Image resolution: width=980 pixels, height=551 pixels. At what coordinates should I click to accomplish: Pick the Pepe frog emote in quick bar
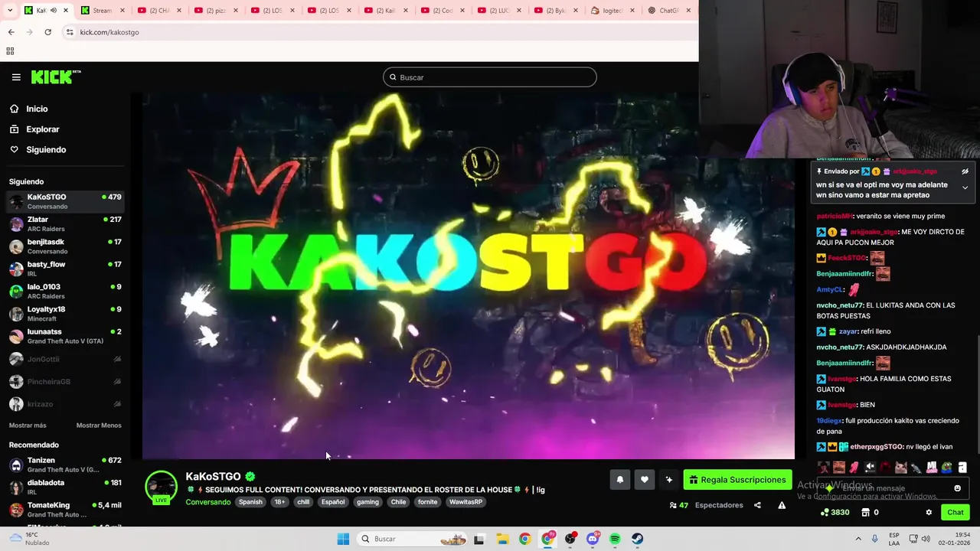947,468
